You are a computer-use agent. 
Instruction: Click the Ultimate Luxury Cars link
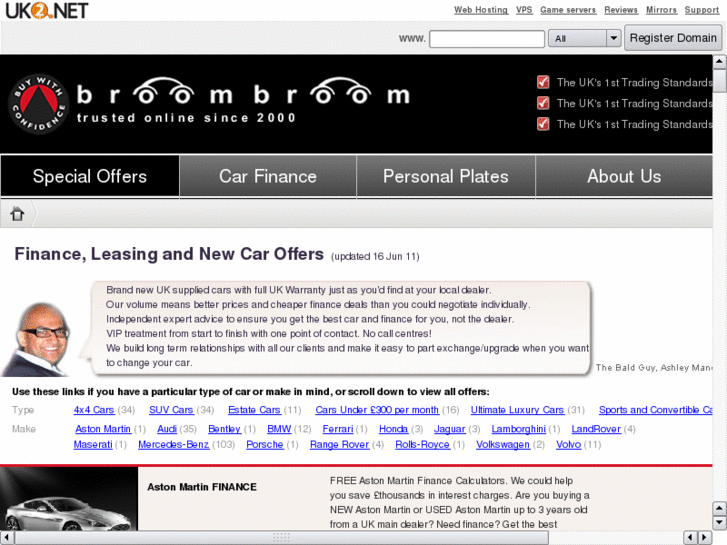click(x=517, y=410)
